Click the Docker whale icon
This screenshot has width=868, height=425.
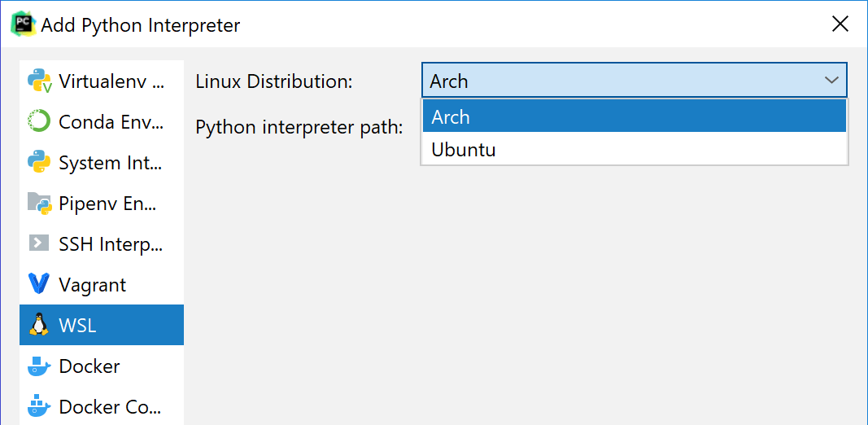39,366
